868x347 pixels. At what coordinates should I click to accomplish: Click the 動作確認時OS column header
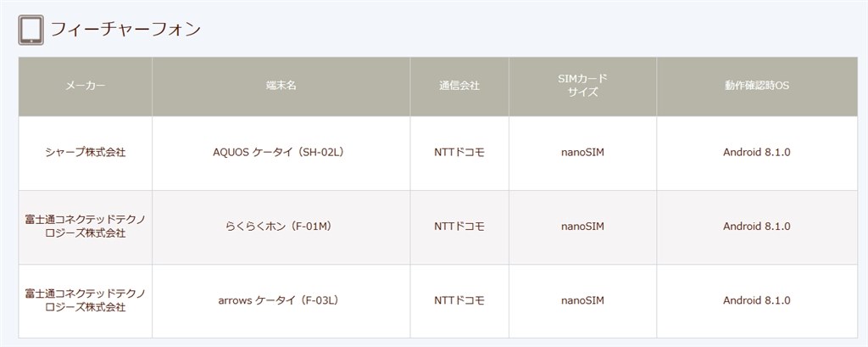(756, 86)
